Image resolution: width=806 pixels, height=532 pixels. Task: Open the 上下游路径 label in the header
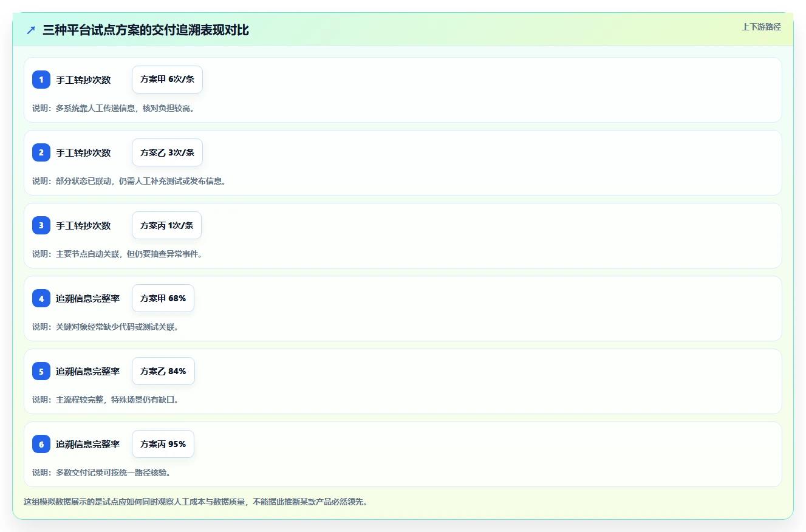click(x=761, y=27)
